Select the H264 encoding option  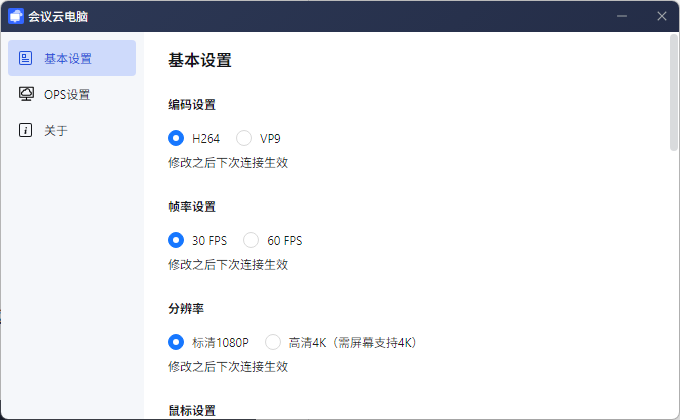coord(177,138)
